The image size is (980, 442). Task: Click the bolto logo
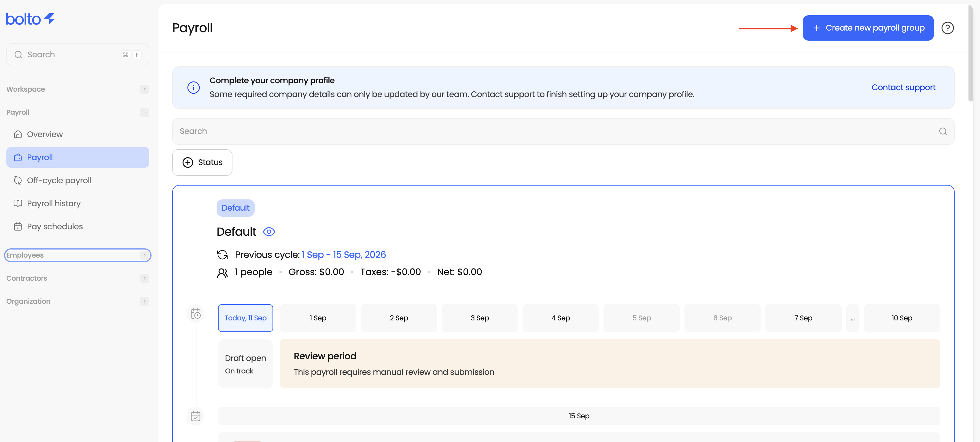pos(31,19)
